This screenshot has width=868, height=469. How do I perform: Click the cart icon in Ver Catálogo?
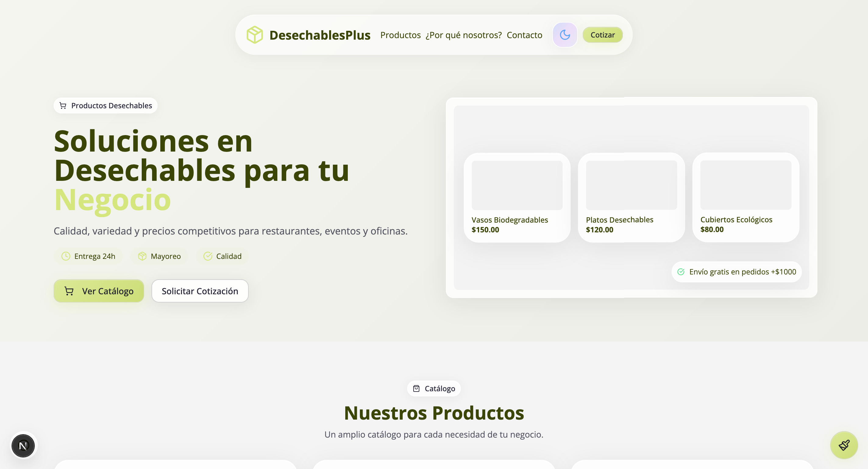pos(69,291)
